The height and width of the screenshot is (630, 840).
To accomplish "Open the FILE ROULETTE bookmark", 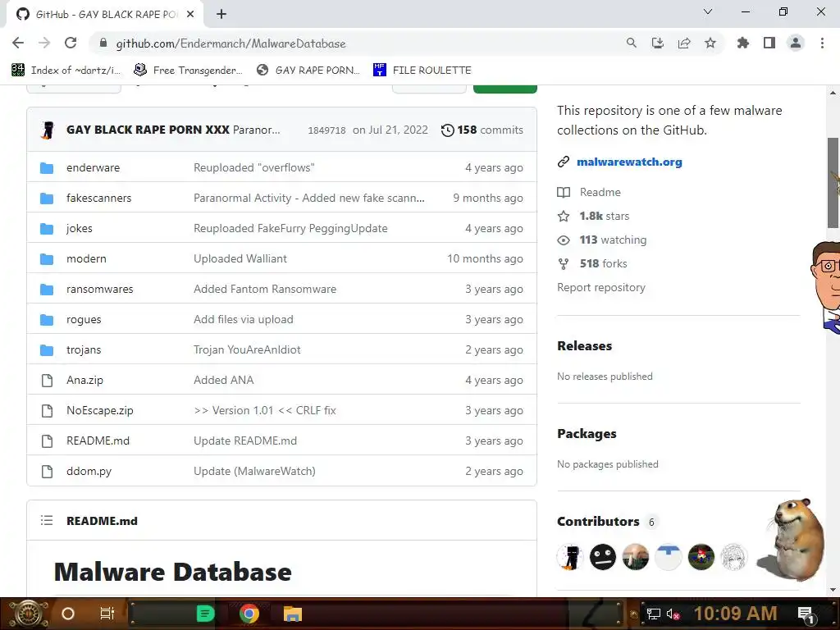I will [422, 71].
